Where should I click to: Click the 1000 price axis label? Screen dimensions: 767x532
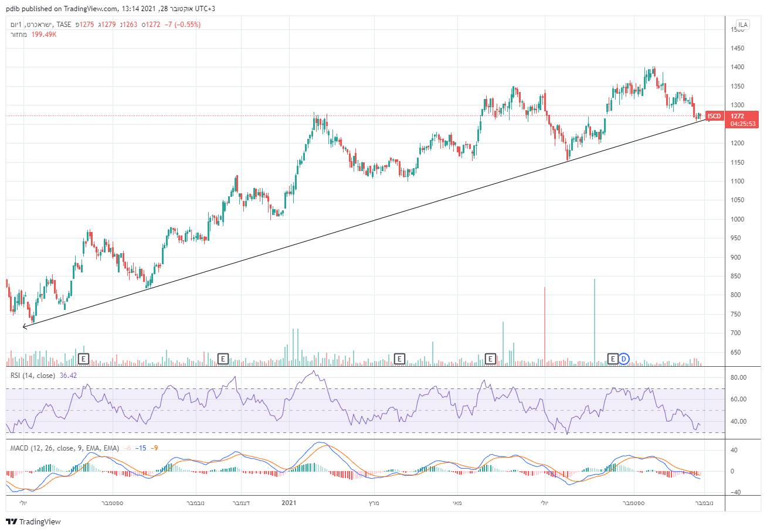pos(737,219)
